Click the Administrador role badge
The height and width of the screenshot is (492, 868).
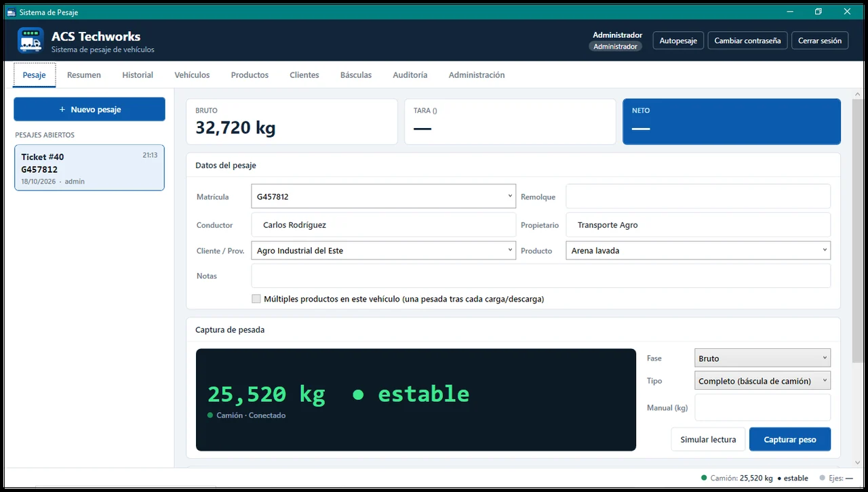coord(615,47)
